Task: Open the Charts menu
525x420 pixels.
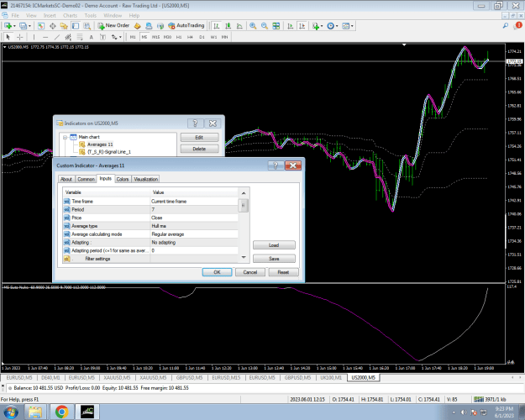Action: click(70, 15)
